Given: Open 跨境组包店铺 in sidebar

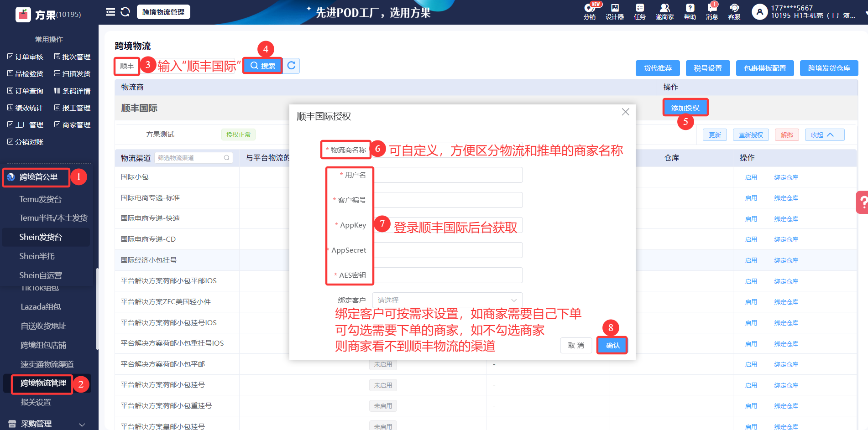Looking at the screenshot, I should (x=43, y=345).
